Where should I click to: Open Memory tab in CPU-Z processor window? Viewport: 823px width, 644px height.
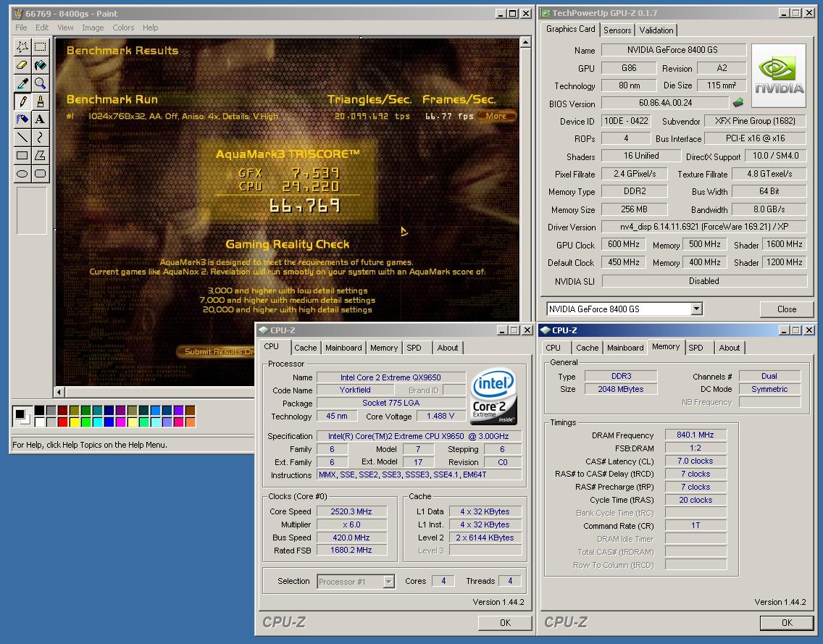click(x=384, y=348)
